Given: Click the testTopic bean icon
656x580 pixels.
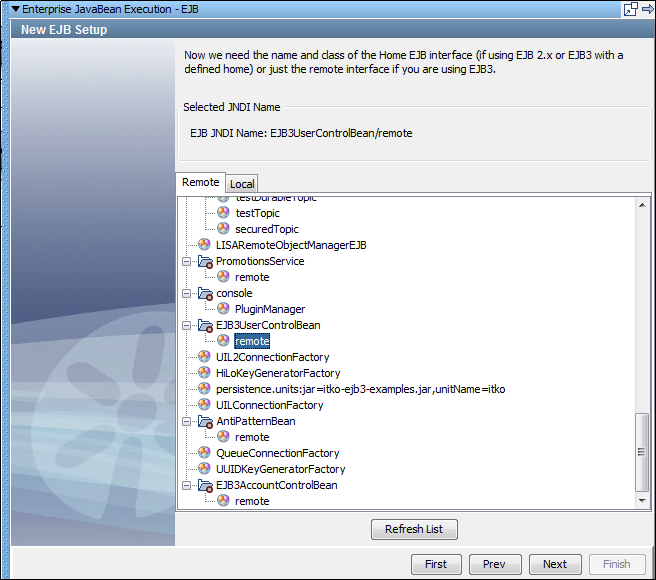Looking at the screenshot, I should (x=223, y=213).
